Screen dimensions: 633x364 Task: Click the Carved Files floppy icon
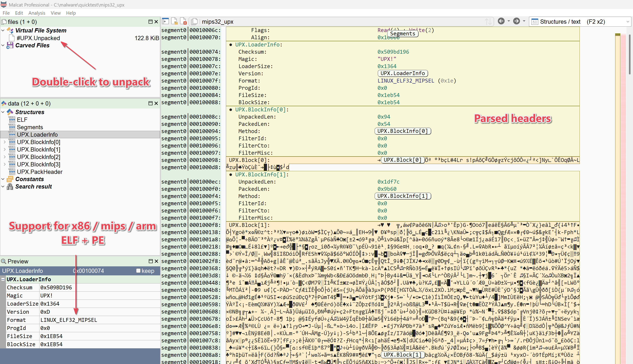pos(10,45)
